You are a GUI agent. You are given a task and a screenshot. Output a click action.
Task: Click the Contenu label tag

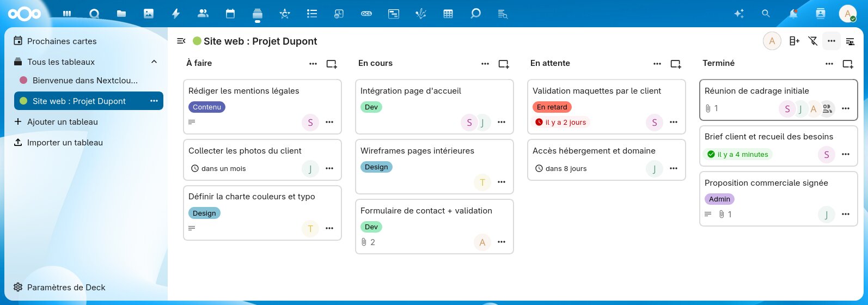[x=207, y=107]
